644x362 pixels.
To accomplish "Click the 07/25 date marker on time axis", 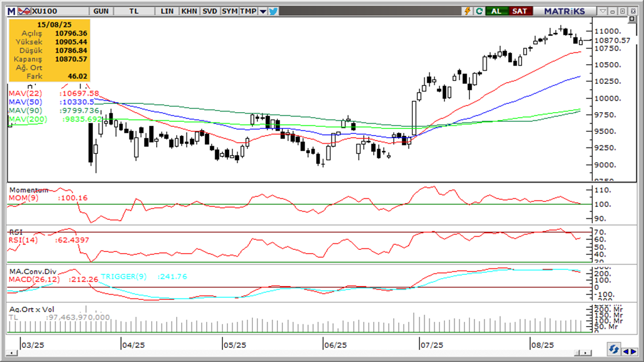I will pos(431,345).
